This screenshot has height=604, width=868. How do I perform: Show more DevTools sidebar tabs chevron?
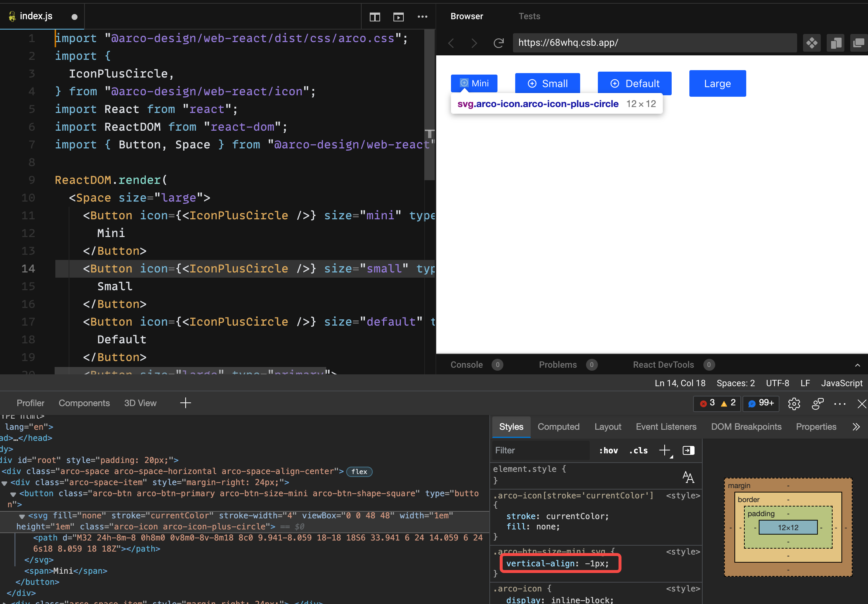click(856, 427)
